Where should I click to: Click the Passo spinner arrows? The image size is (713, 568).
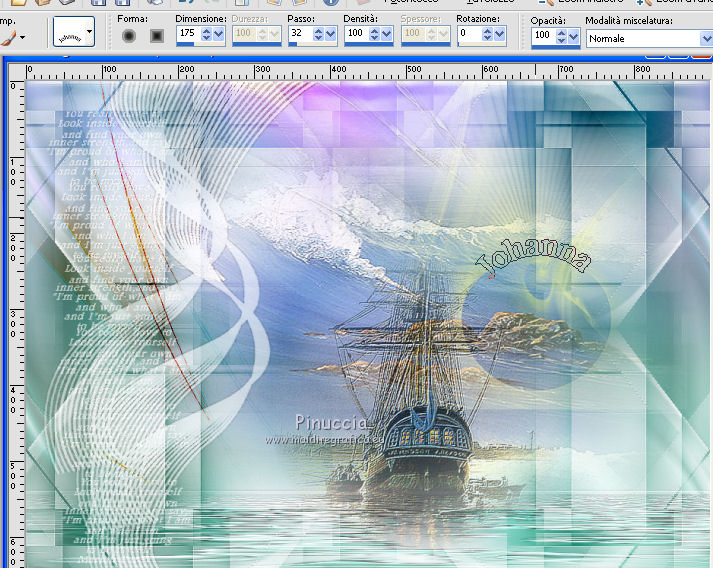pyautogui.click(x=318, y=34)
